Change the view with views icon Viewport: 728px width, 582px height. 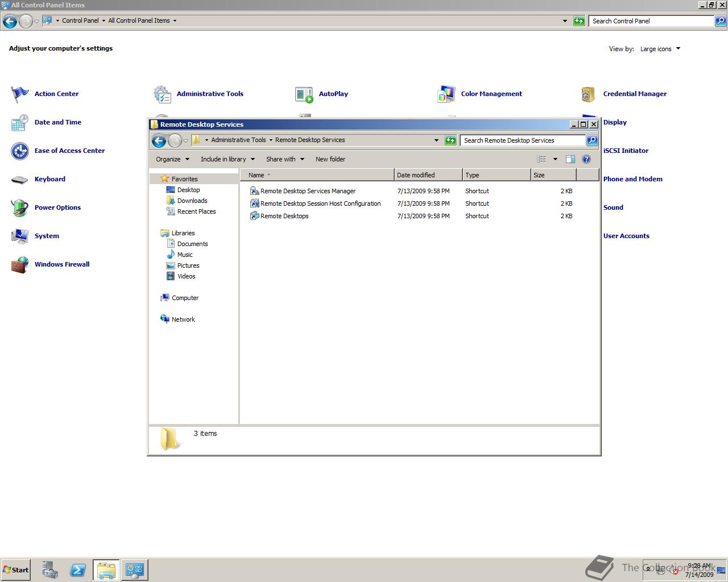pyautogui.click(x=541, y=159)
